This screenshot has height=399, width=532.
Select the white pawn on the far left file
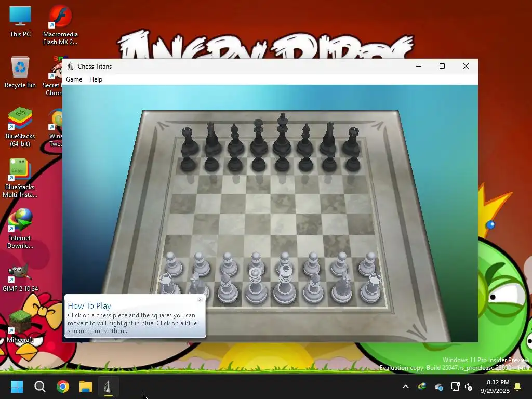click(x=173, y=264)
